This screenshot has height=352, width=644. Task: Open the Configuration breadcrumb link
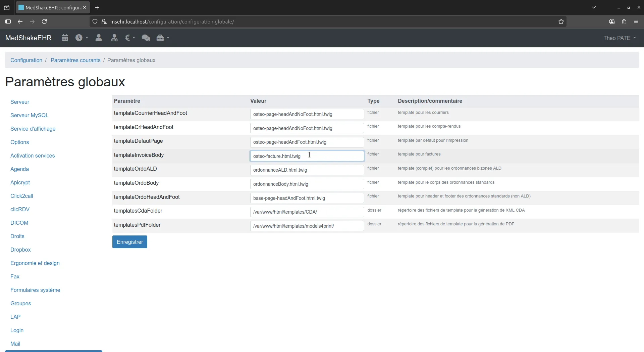(26, 60)
